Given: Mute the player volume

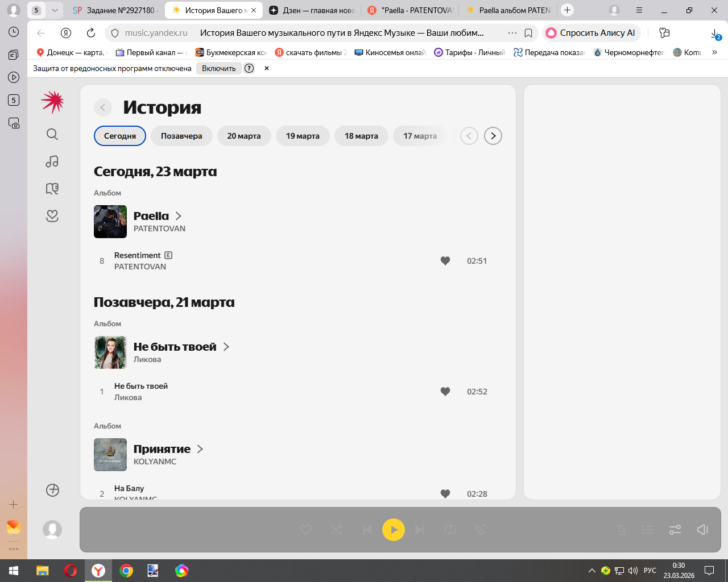Looking at the screenshot, I should [702, 530].
